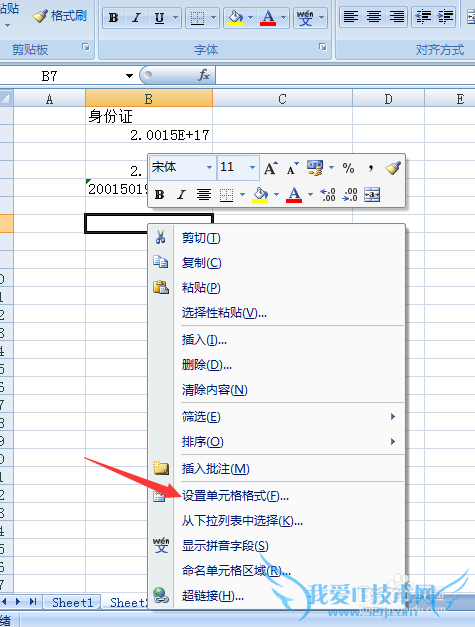Viewport: 475px width, 627px height.
Task: Apply comma style in mini toolbar
Action: coord(371,168)
